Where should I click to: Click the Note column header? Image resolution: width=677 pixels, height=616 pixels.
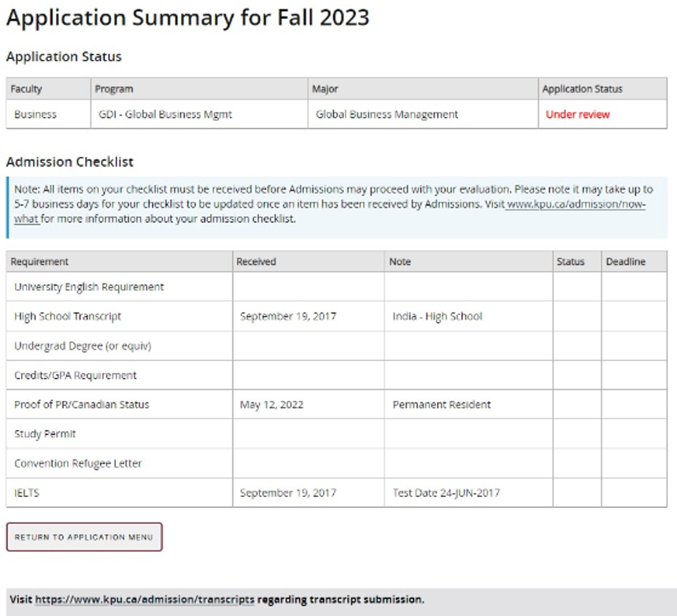coord(400,262)
